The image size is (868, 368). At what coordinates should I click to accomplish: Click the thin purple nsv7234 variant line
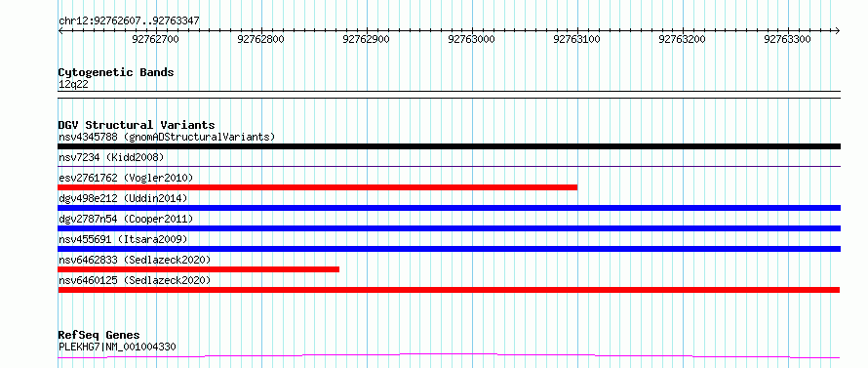[x=449, y=166]
